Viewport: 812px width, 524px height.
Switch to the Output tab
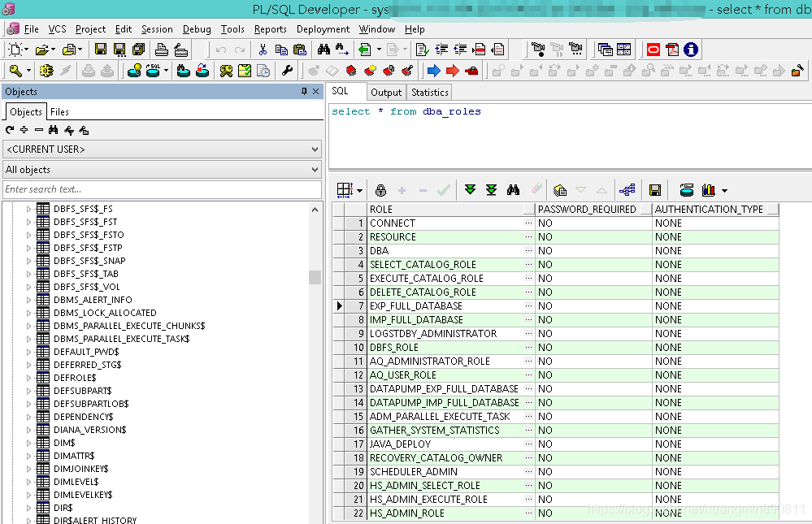pos(386,93)
